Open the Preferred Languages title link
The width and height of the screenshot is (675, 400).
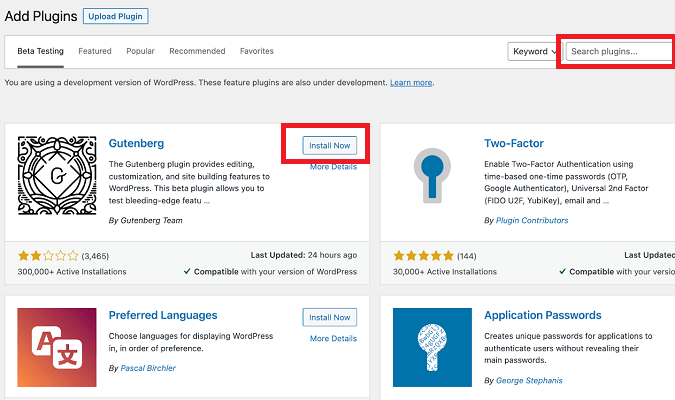(163, 315)
